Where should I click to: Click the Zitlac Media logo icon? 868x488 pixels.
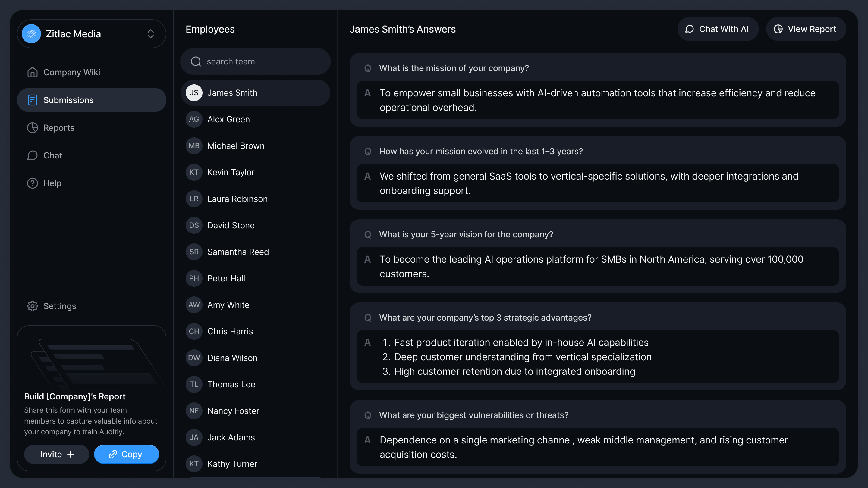point(31,34)
